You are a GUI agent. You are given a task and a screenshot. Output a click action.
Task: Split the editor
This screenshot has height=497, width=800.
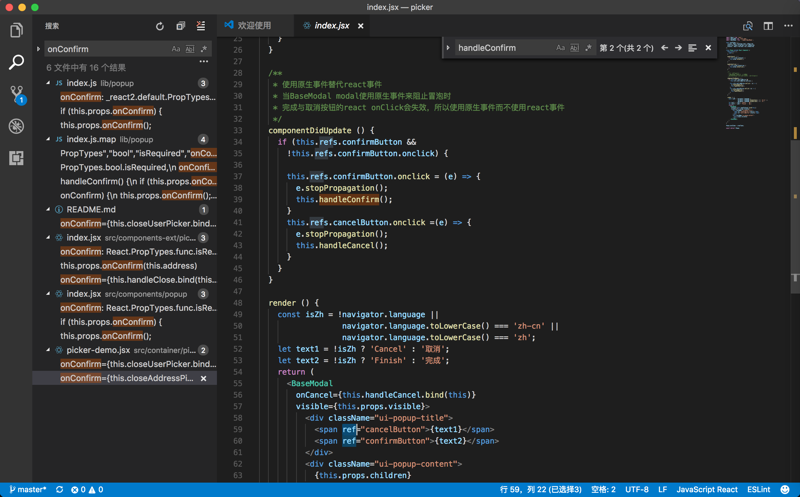[768, 26]
